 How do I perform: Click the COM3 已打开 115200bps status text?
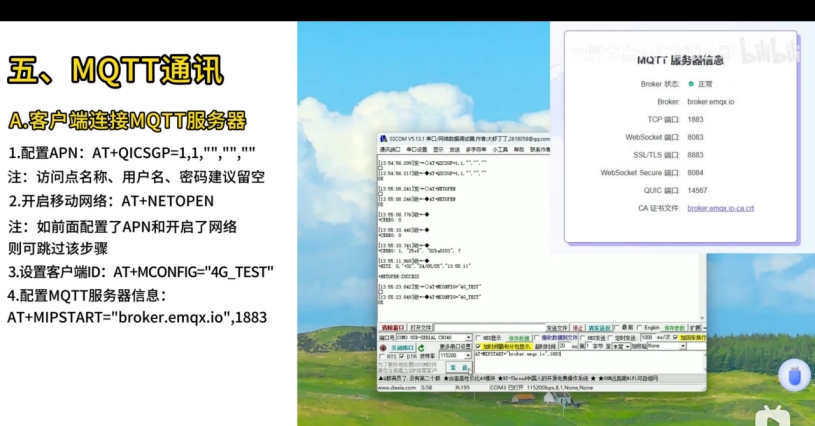pos(541,388)
